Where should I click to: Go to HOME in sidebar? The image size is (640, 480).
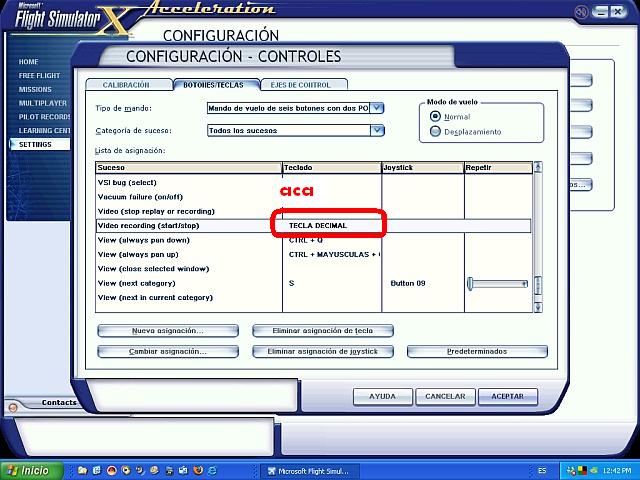tap(29, 62)
